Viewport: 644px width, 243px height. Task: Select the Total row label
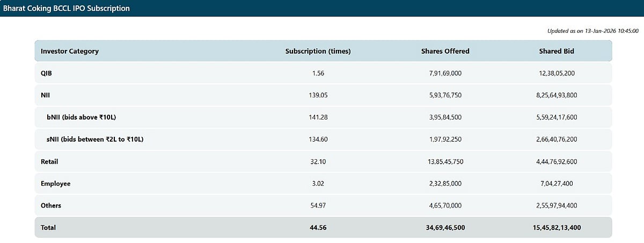click(48, 227)
